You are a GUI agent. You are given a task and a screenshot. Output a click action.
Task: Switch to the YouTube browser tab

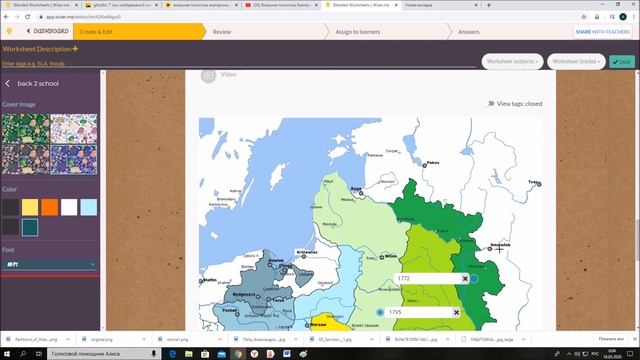[x=282, y=5]
